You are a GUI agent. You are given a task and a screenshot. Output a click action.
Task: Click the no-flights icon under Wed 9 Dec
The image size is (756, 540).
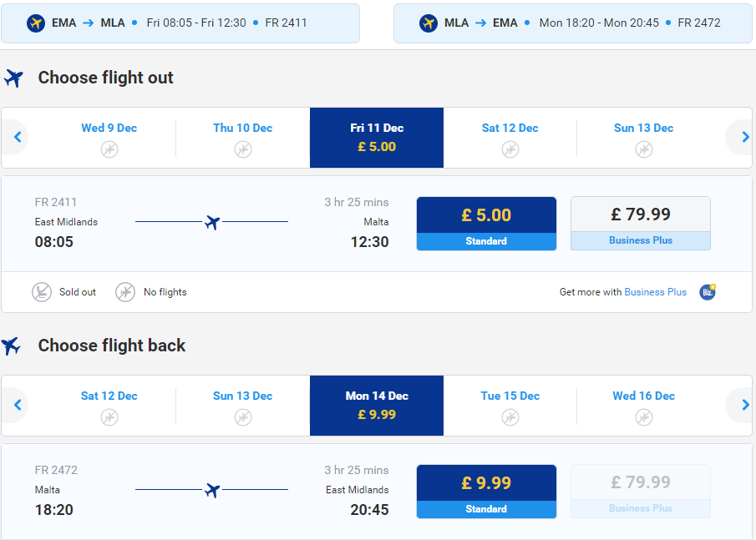click(109, 149)
